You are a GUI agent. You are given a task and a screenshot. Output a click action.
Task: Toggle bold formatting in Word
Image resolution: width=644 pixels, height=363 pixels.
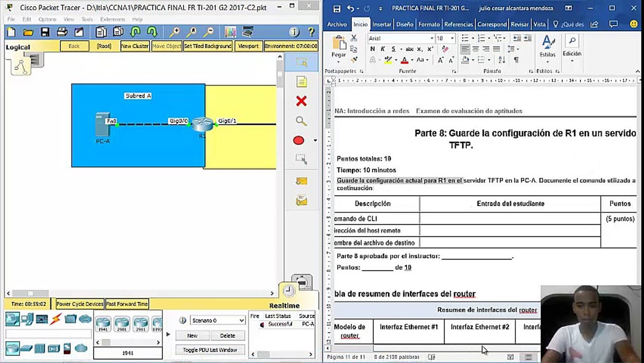point(372,49)
